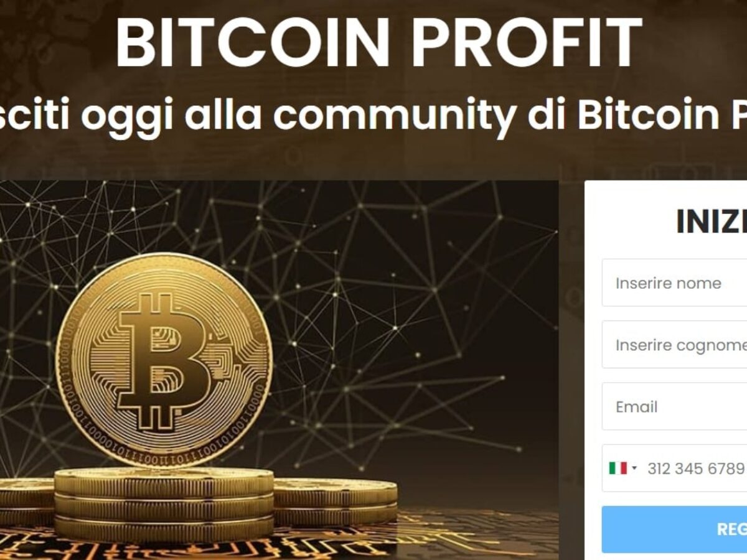The width and height of the screenshot is (747, 560).
Task: Click into the Email field
Action: pyautogui.click(x=674, y=406)
